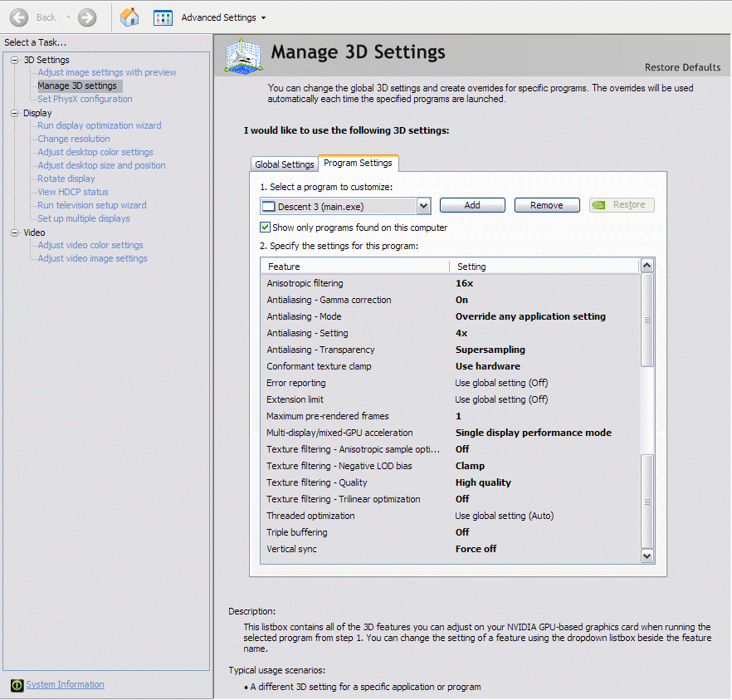Image resolution: width=732 pixels, height=700 pixels.
Task: Click Vertical sync Force off value
Action: pyautogui.click(x=476, y=549)
